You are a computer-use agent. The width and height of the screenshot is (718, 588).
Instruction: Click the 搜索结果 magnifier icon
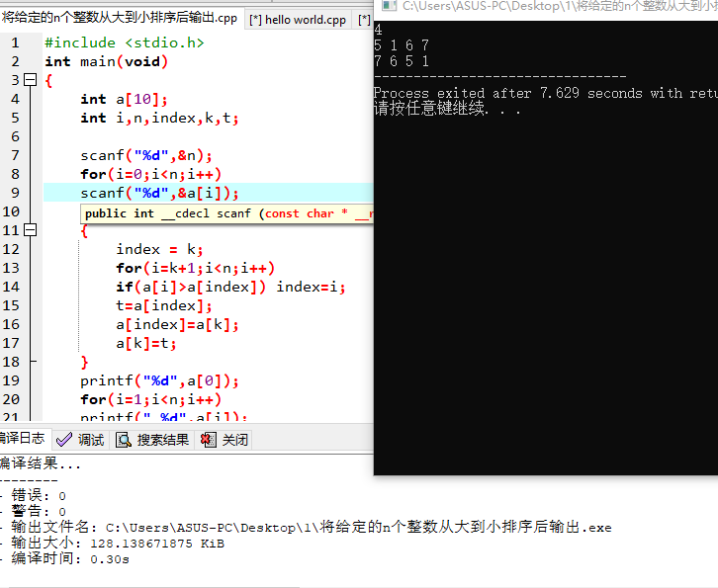click(124, 440)
